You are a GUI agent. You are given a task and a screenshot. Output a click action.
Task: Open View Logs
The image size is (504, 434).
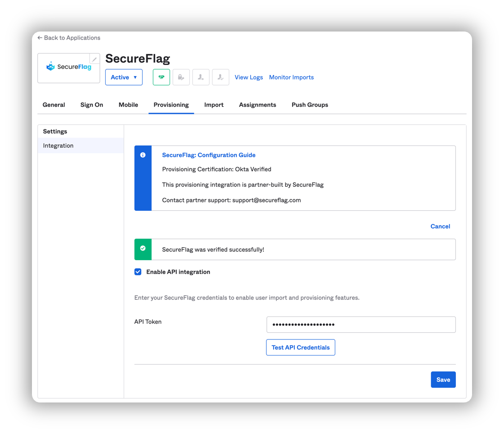248,77
